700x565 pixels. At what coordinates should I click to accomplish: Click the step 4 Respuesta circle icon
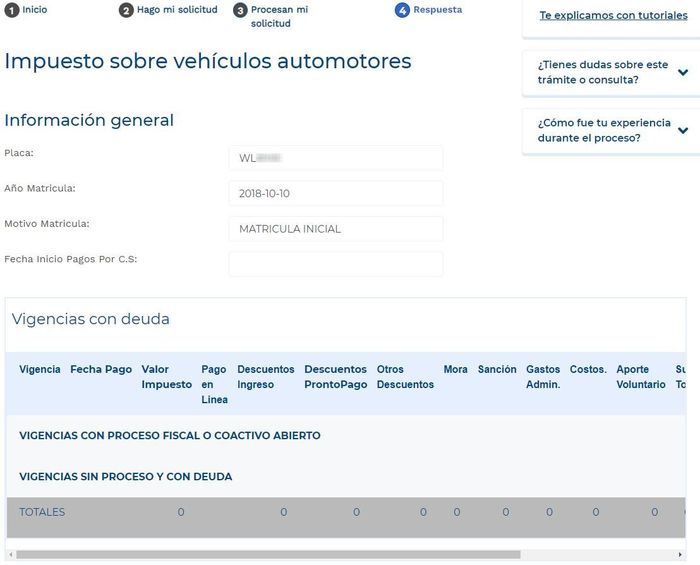click(402, 10)
